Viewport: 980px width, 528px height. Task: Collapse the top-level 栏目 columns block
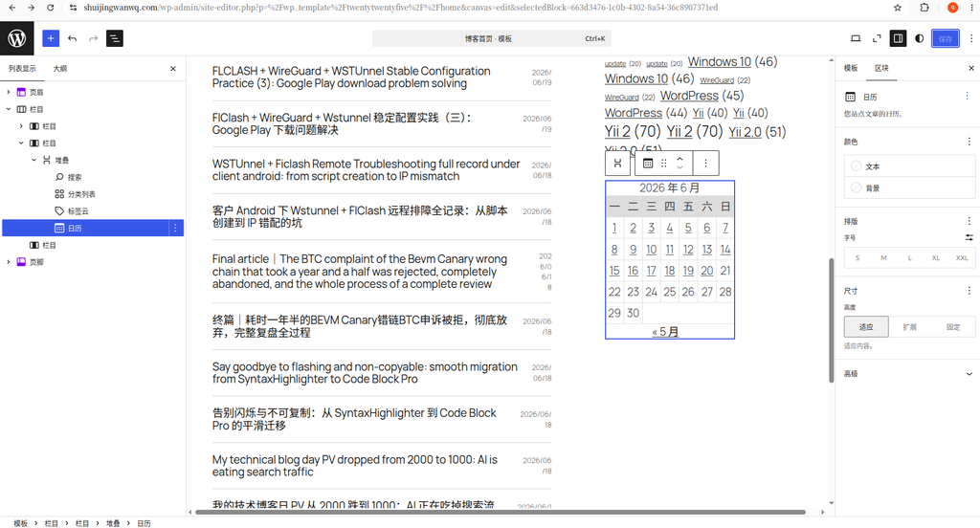point(8,109)
